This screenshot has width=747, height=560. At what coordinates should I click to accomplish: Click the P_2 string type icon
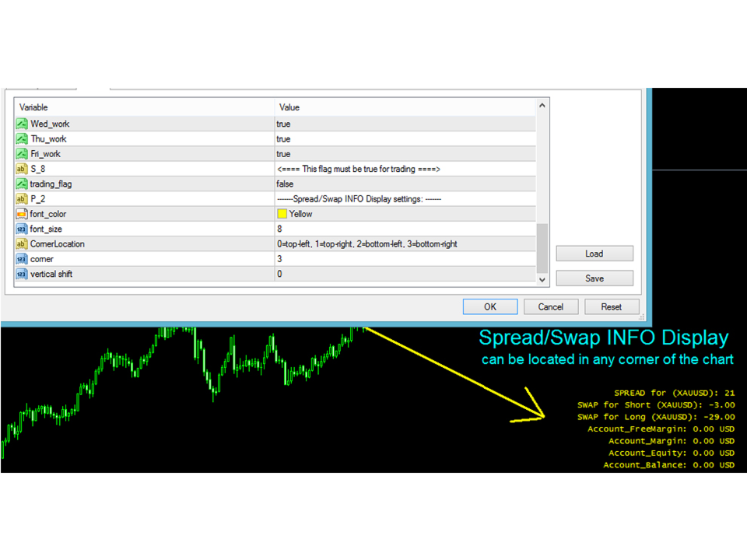[x=22, y=199]
